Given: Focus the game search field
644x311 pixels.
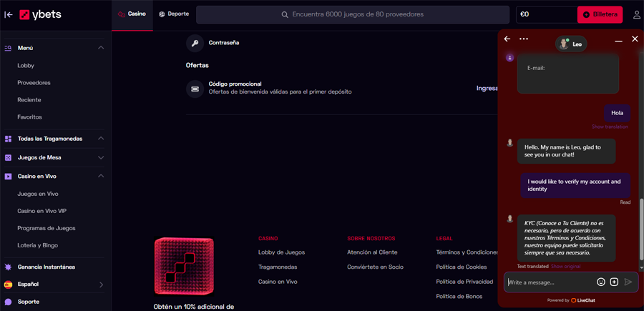Looking at the screenshot, I should tap(352, 15).
